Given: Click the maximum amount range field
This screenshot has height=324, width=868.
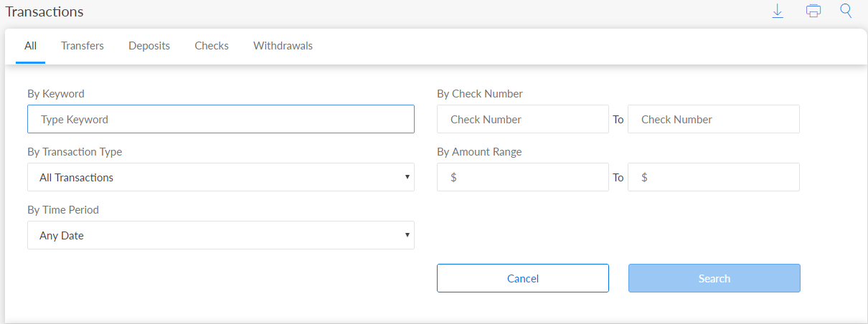Looking at the screenshot, I should pos(713,177).
